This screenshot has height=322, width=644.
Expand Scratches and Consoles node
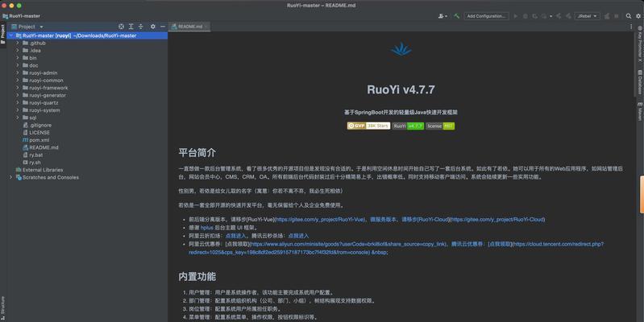pyautogui.click(x=11, y=177)
